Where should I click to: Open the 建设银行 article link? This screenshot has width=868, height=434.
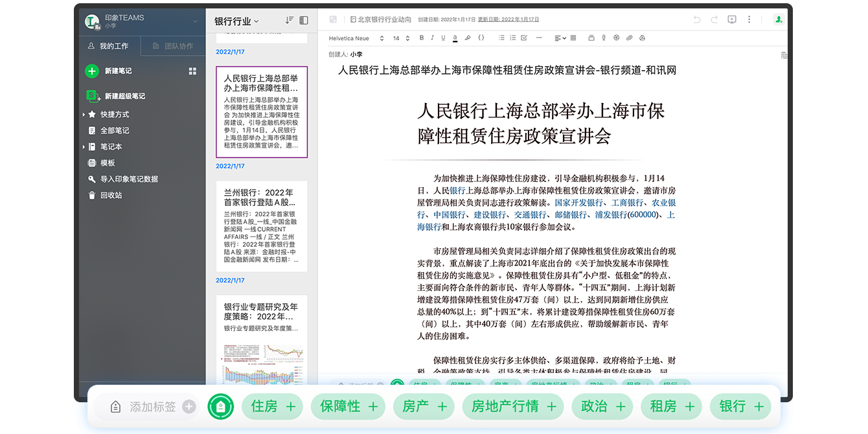click(x=490, y=215)
